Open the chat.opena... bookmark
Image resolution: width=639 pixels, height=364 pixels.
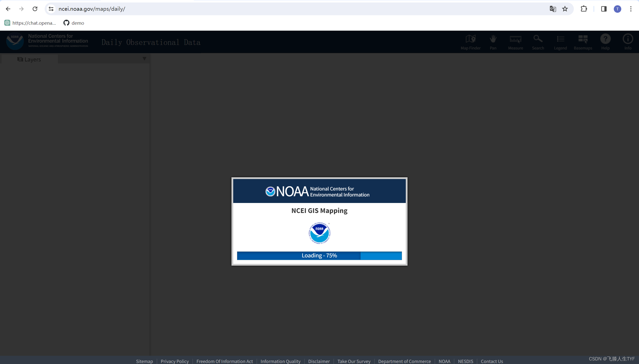coord(30,23)
